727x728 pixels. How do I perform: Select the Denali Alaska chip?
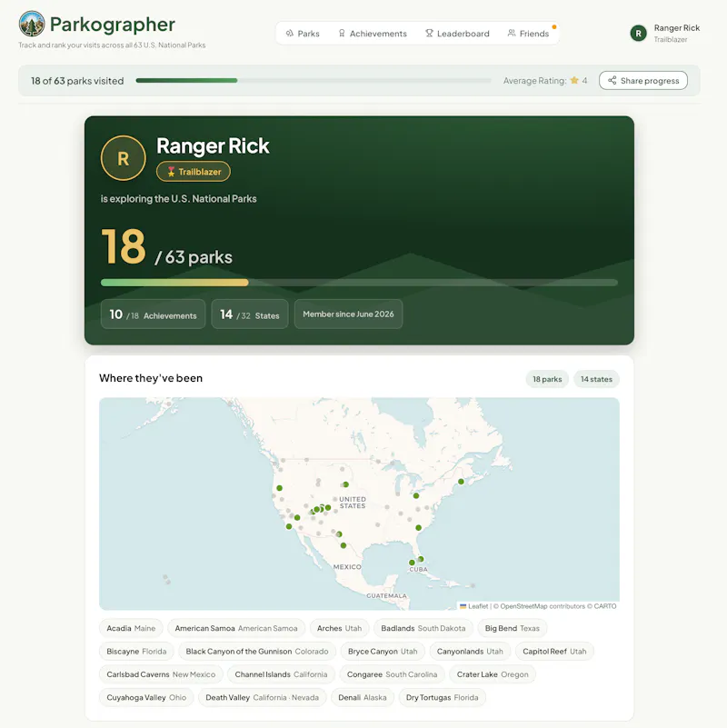tap(363, 698)
